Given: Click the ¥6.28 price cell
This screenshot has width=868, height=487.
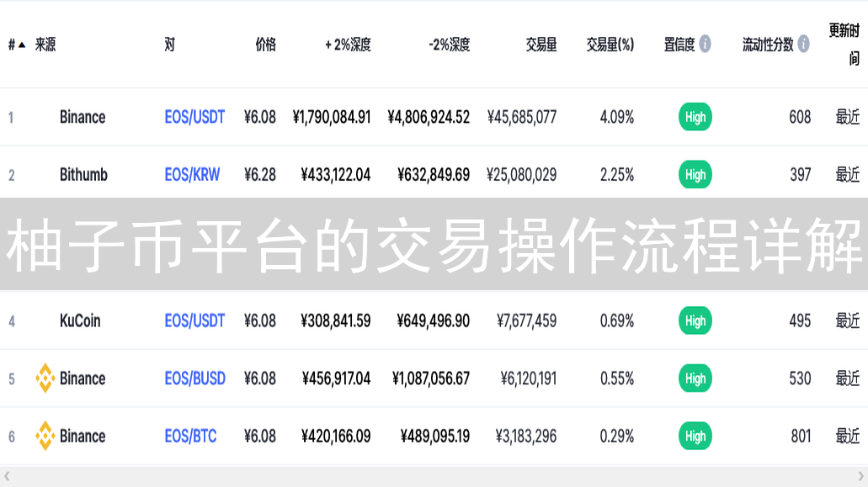Looking at the screenshot, I should click(260, 175).
